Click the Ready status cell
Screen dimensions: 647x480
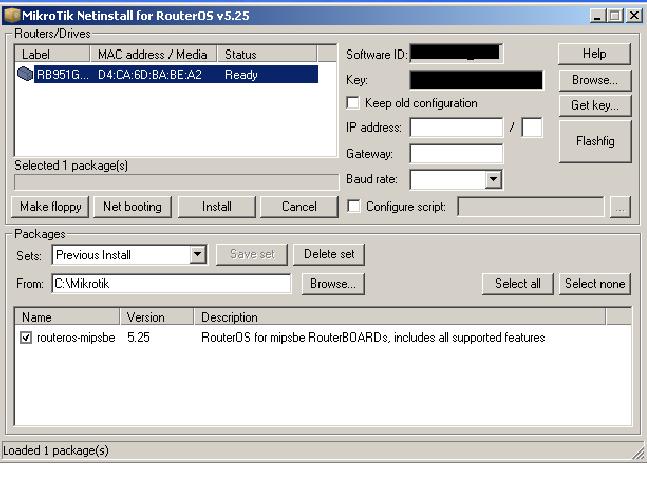pyautogui.click(x=241, y=75)
